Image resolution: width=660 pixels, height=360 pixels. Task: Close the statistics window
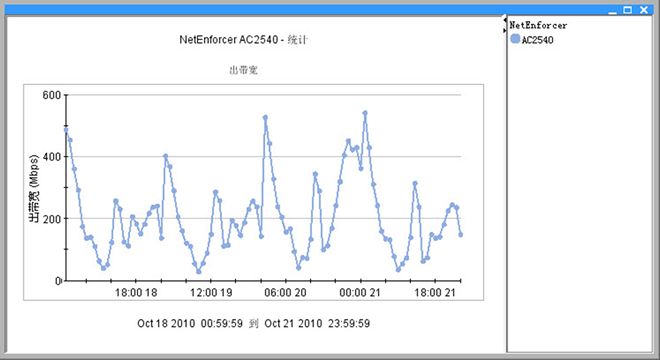coord(644,10)
